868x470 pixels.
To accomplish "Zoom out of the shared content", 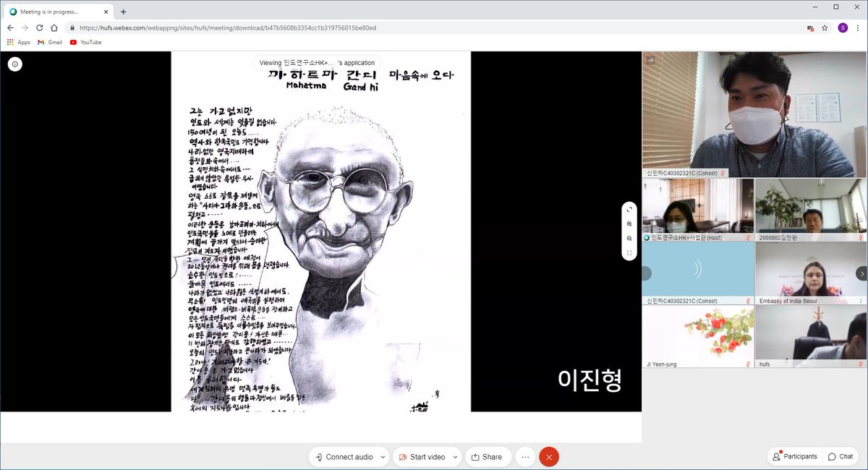I will tap(629, 239).
